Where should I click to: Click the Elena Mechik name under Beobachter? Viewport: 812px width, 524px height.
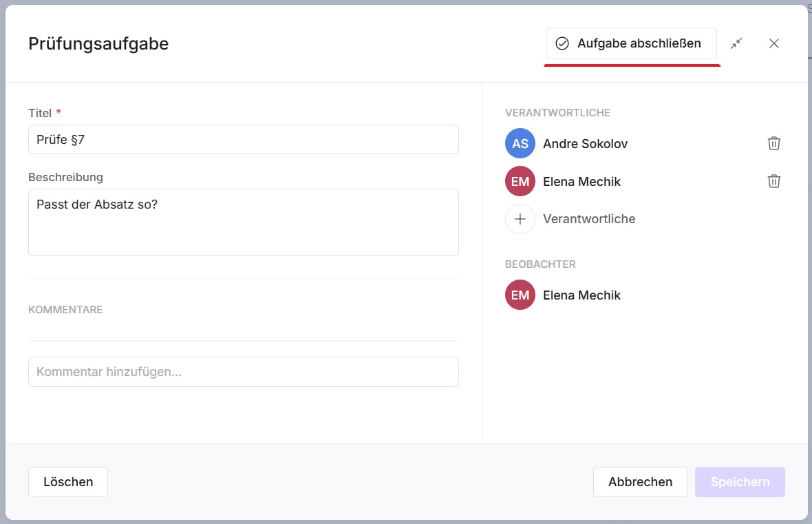click(581, 295)
